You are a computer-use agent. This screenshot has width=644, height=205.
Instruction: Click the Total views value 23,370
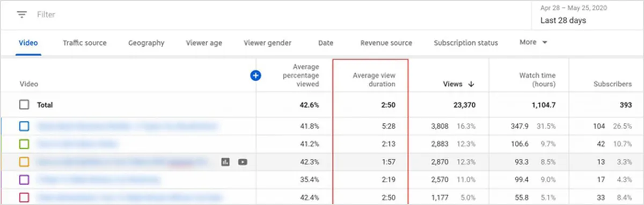464,105
